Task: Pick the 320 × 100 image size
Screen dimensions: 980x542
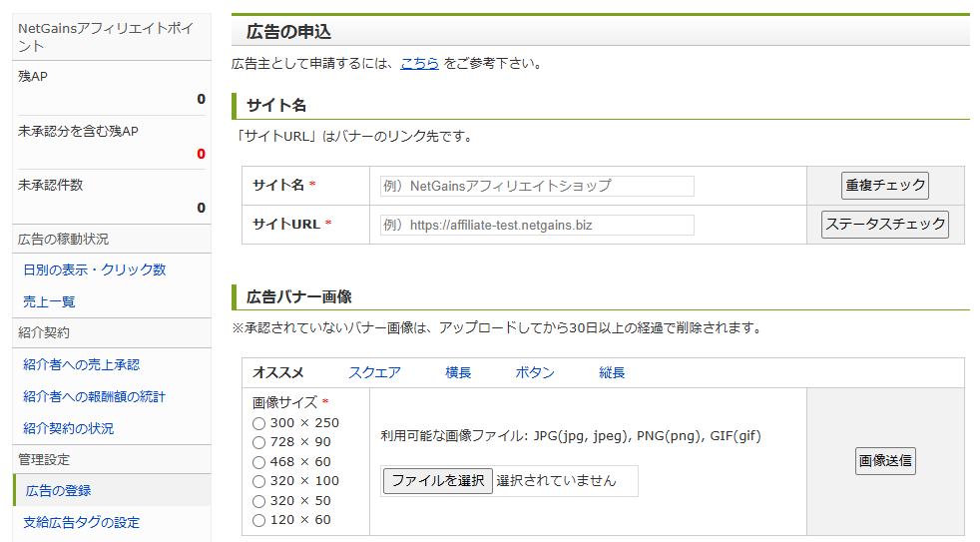Action: pos(259,481)
